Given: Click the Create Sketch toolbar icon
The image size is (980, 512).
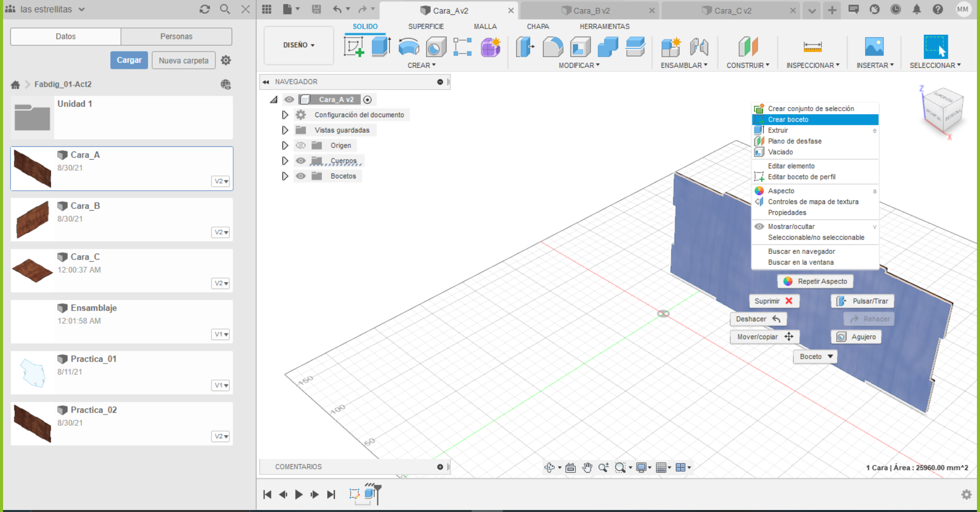Looking at the screenshot, I should 353,47.
